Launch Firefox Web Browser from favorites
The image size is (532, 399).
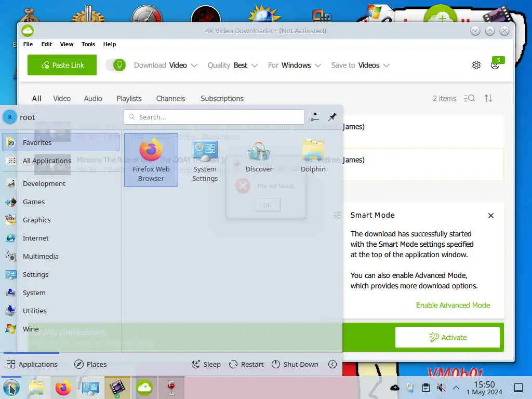[151, 160]
